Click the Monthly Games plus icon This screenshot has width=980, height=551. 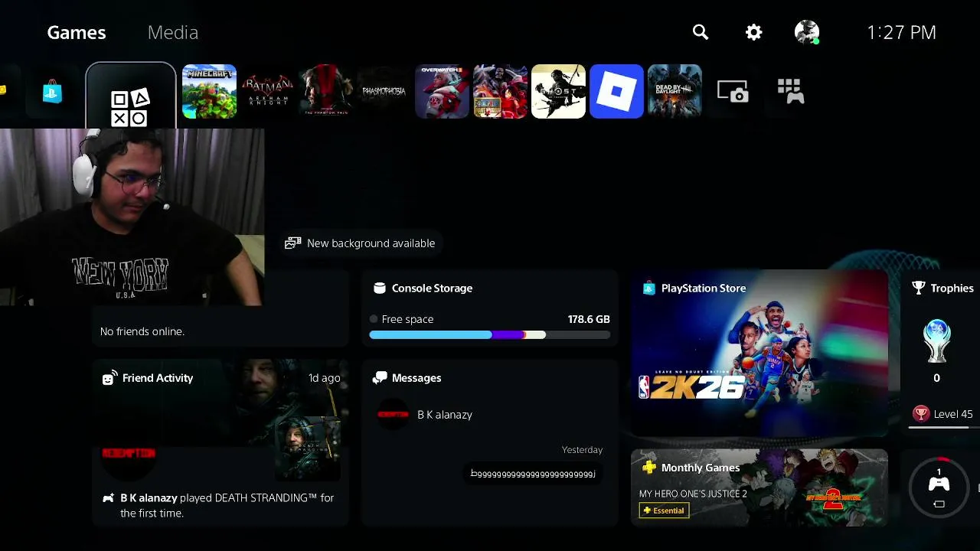pyautogui.click(x=648, y=468)
